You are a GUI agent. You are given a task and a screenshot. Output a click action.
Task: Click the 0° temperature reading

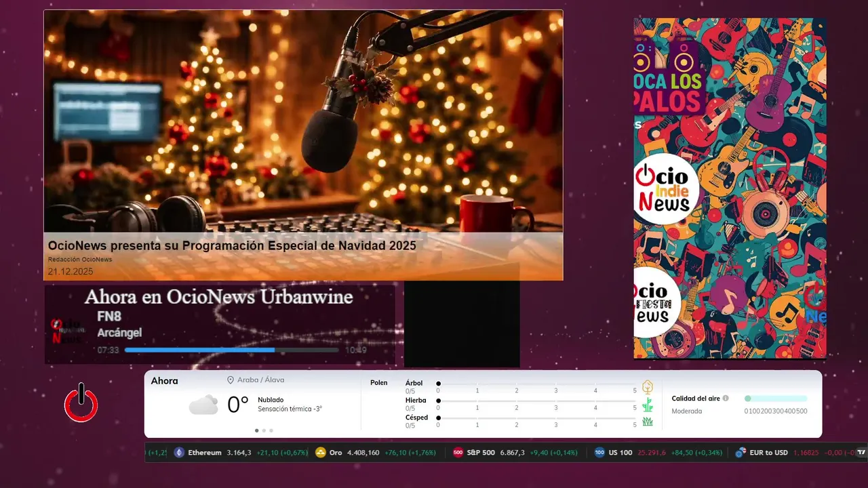pos(238,405)
